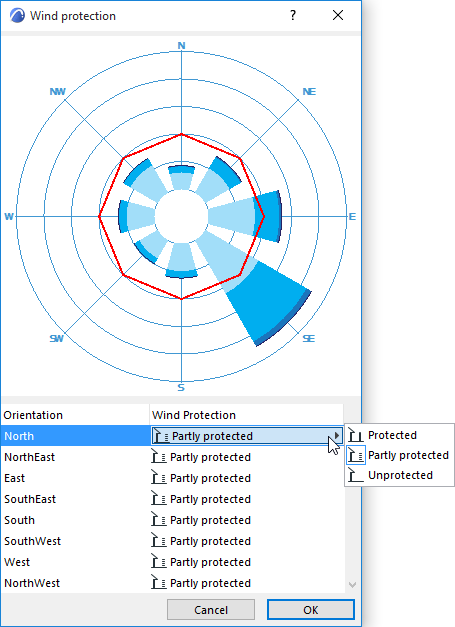This screenshot has width=455, height=627.
Task: Click the Protected wall icon in popup
Action: 355,435
